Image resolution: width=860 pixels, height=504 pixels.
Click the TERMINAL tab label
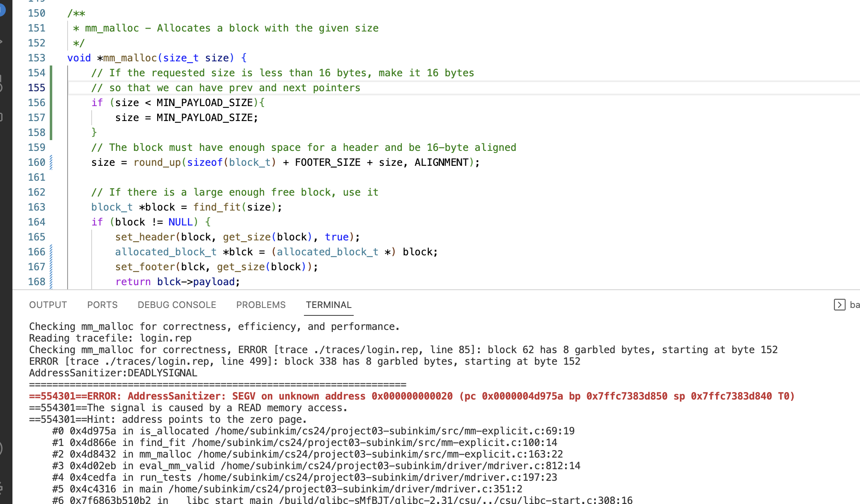click(x=328, y=305)
